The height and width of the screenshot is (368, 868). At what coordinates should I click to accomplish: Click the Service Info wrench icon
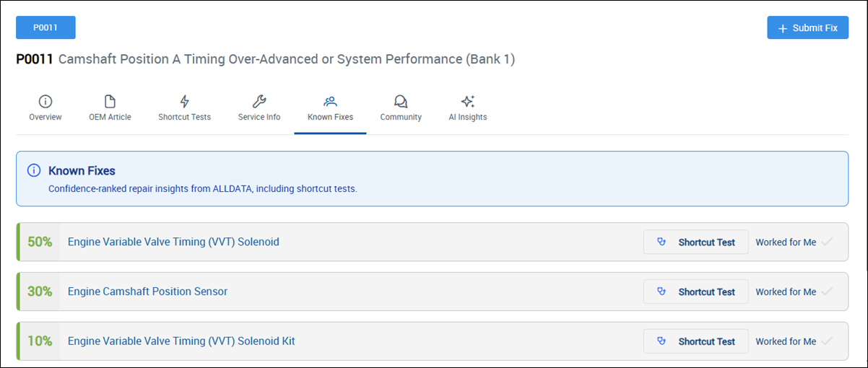[259, 101]
